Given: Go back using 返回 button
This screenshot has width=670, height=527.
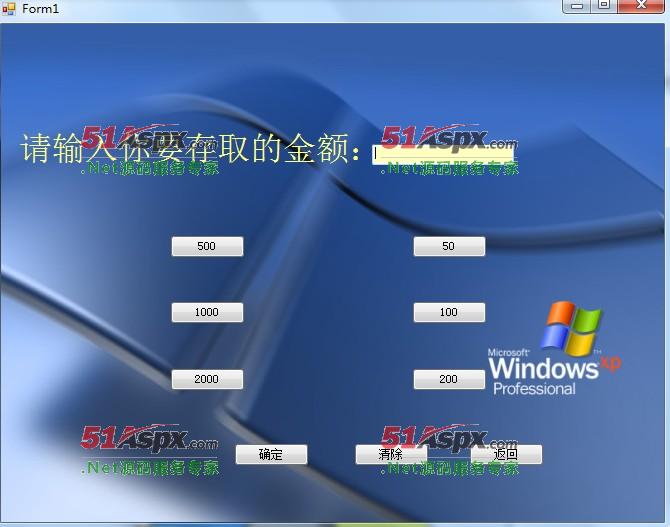Looking at the screenshot, I should point(506,454).
